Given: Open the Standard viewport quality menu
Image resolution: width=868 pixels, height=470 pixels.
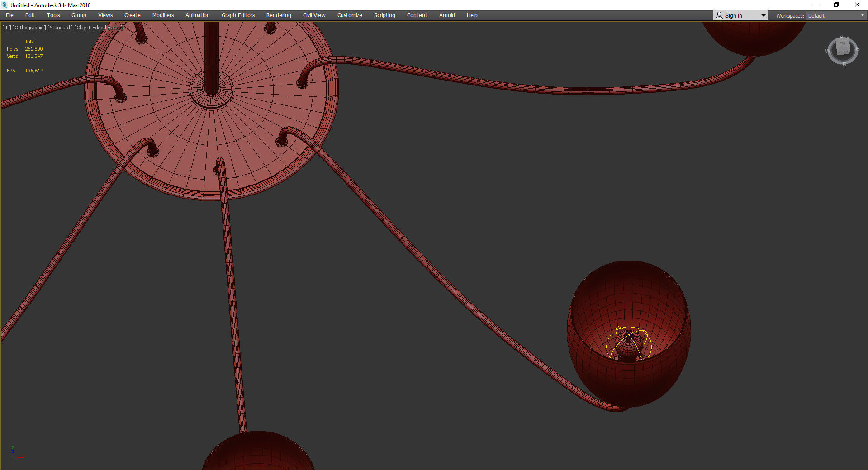Looking at the screenshot, I should (60, 28).
